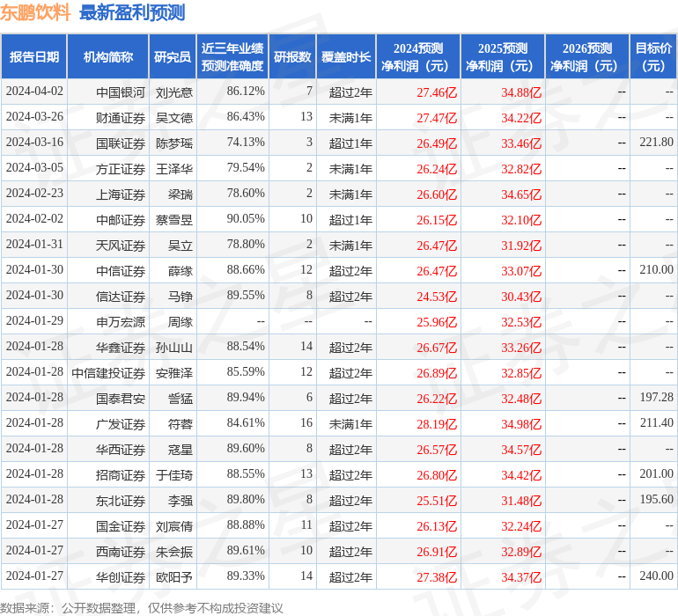678x616 pixels.
Task: Select the 覆盖时长 column header
Action: (x=346, y=56)
